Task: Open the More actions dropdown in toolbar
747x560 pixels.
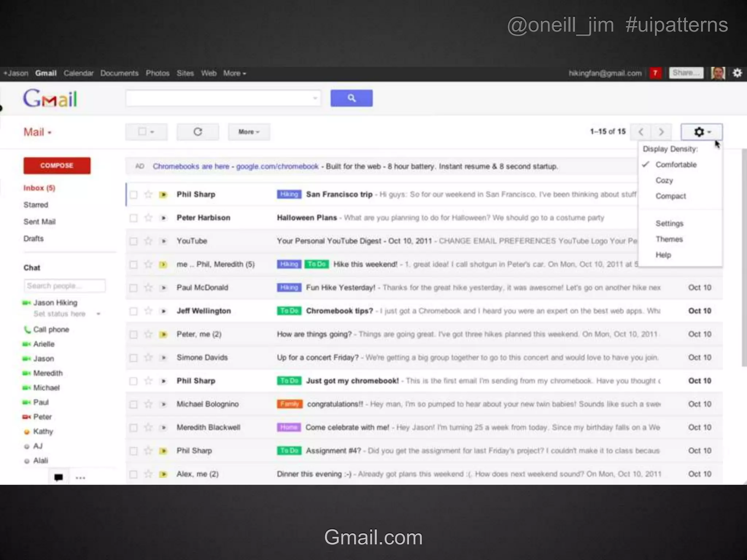Action: tap(249, 132)
